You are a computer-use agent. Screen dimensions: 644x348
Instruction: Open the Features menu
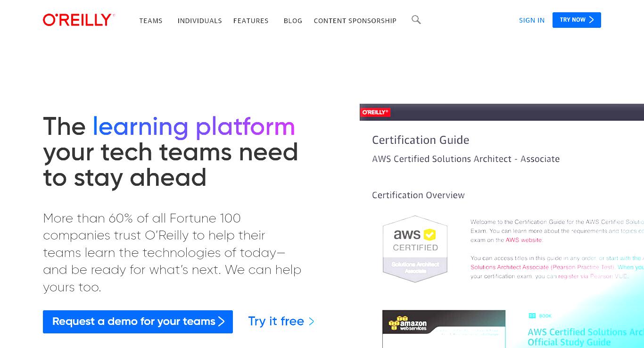[x=251, y=21]
